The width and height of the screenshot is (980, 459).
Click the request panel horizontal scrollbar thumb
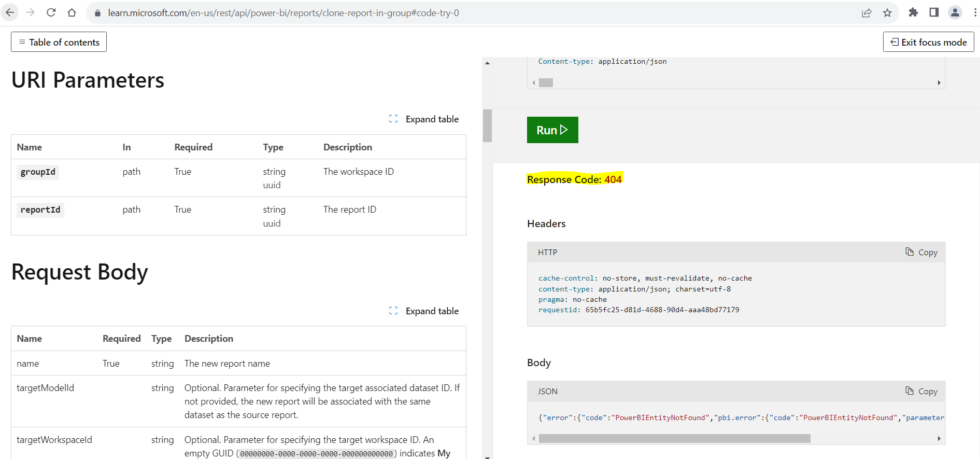[546, 82]
